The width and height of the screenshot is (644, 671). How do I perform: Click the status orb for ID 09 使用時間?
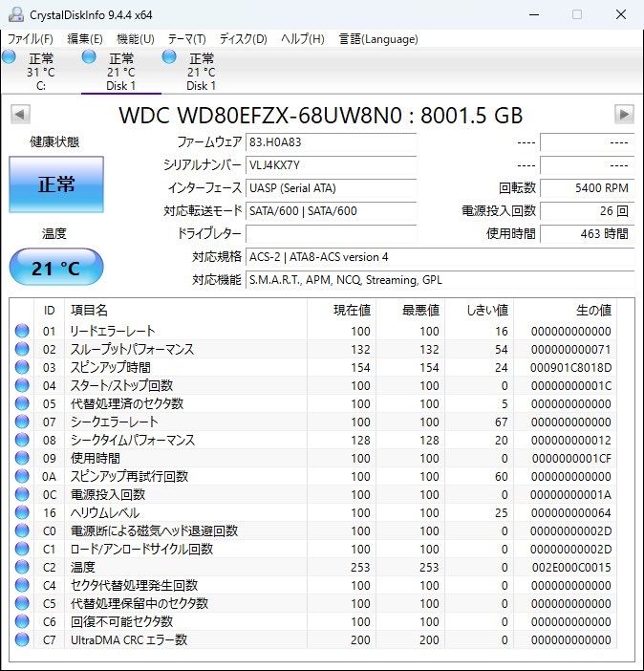pyautogui.click(x=22, y=458)
